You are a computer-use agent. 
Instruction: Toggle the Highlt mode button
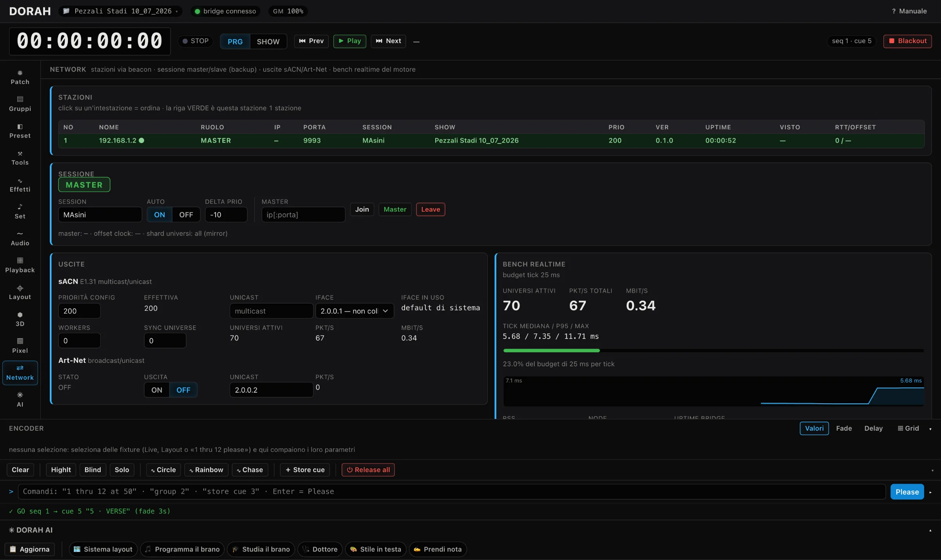pyautogui.click(x=61, y=470)
